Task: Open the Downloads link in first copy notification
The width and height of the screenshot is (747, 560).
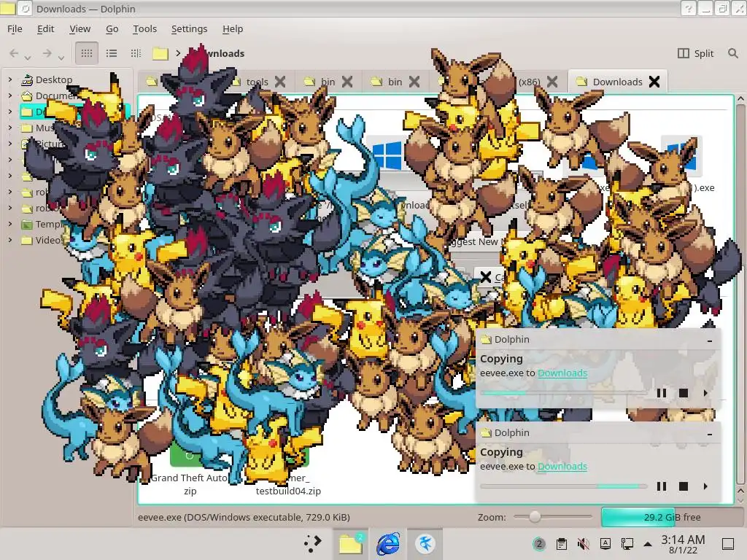Action: coord(562,373)
